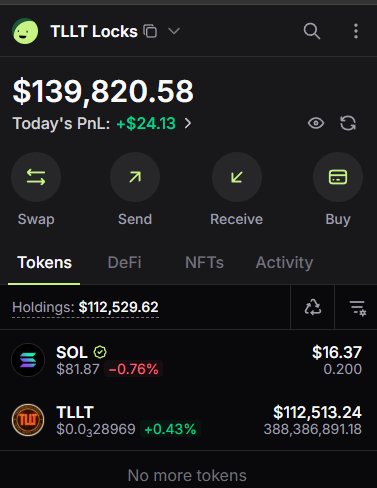The image size is (377, 488).
Task: Click the Holdings $112,529.62 label
Action: coord(85,307)
